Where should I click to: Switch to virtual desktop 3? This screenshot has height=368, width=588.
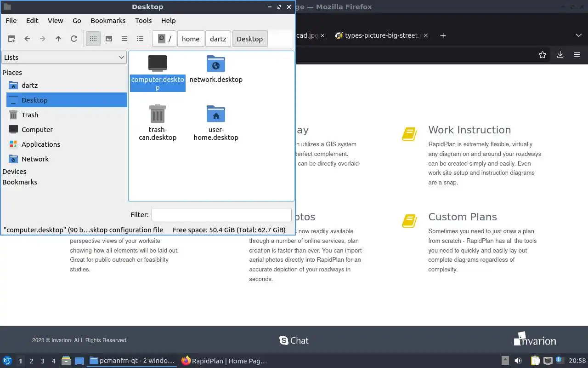click(42, 361)
